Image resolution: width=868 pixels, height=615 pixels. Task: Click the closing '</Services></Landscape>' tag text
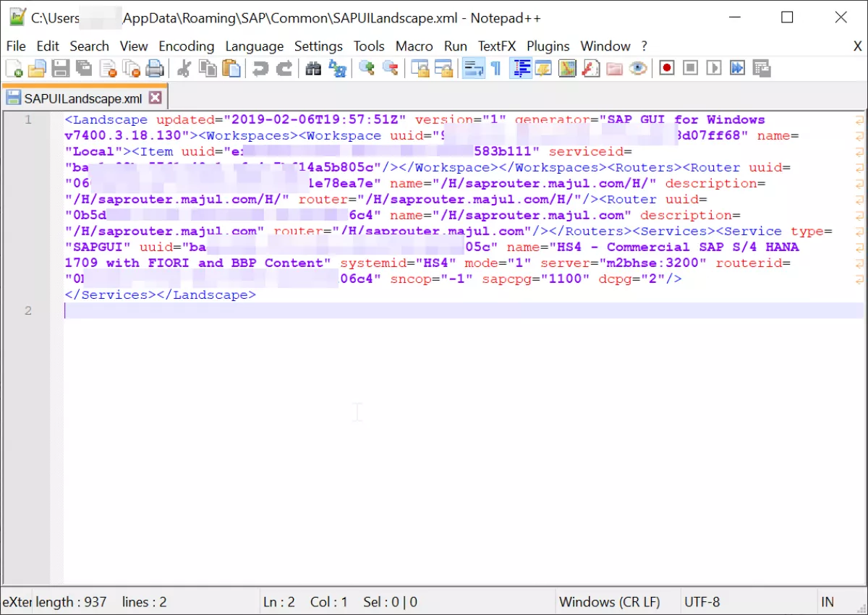[161, 295]
